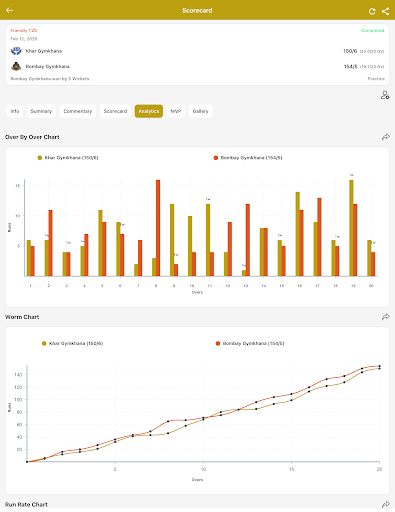This screenshot has width=395, height=512.
Task: Toggle Khar Gymkhana line in worm chart legend
Action: click(x=72, y=343)
